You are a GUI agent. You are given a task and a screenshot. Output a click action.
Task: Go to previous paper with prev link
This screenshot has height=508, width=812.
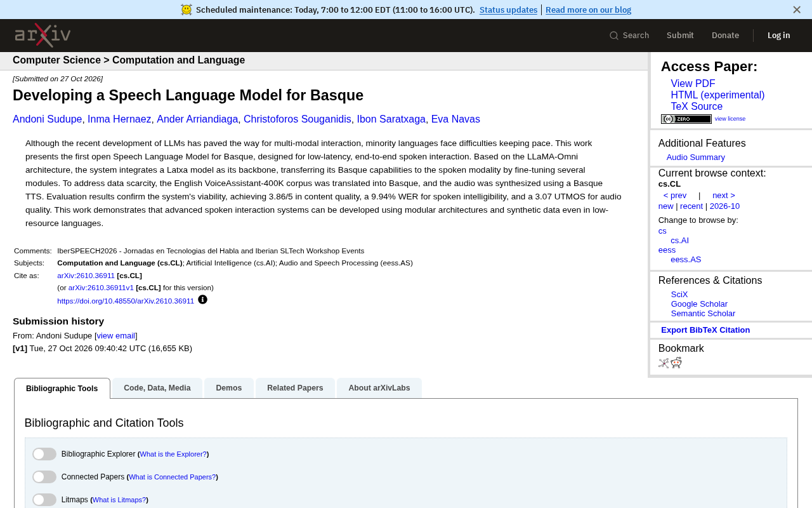pos(675,196)
